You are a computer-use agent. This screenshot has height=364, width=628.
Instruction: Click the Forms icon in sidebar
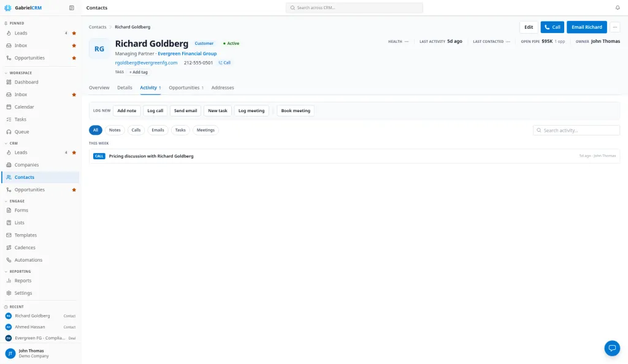pos(9,210)
